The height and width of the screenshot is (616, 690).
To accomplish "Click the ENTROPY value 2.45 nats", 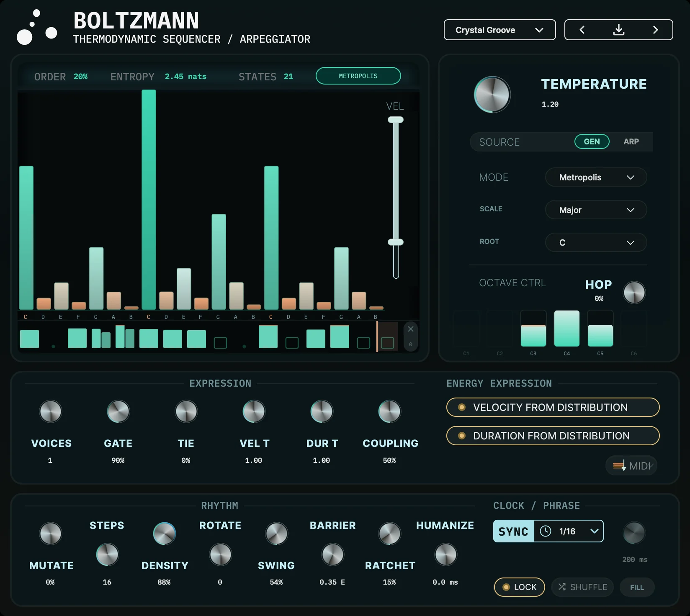I will [x=185, y=77].
